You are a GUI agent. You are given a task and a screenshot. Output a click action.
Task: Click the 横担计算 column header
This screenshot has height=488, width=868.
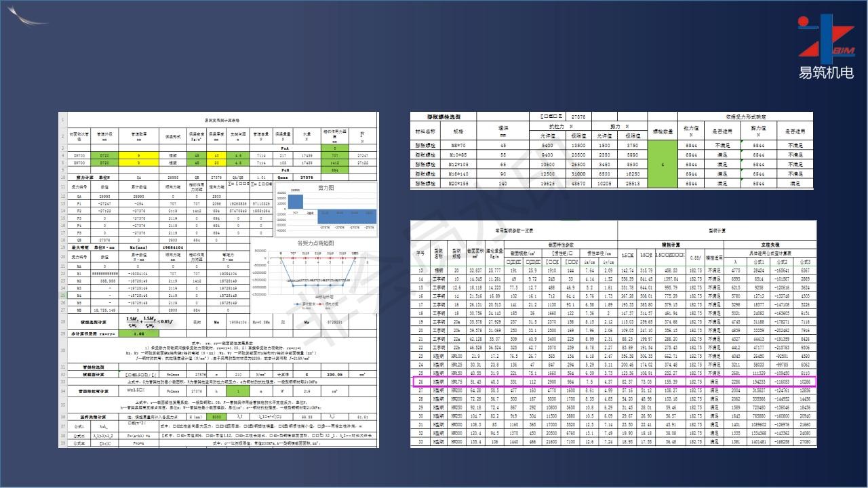tap(671, 245)
